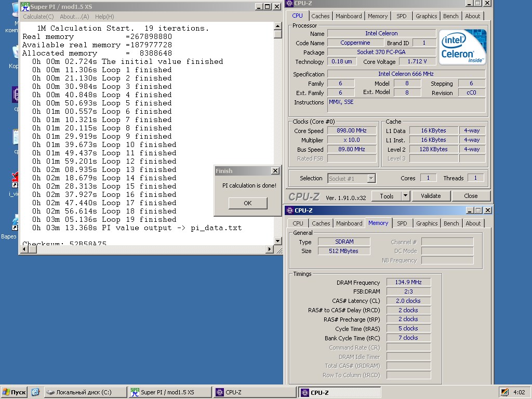This screenshot has height=399, width=532.
Task: Select the first CPU-Z taskbar button
Action: 255,392
